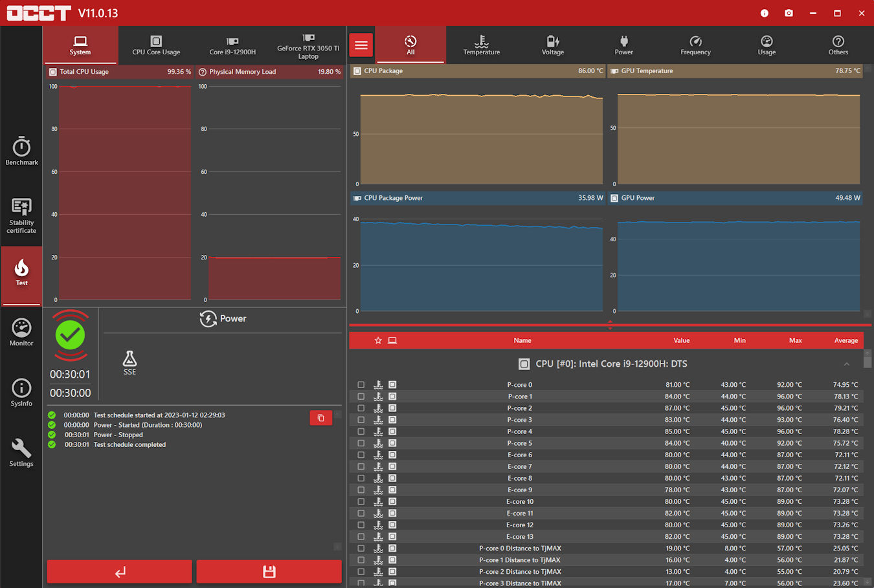Screen dimensions: 874x588
Task: Tick checkbox for P-core 2 Distance to TjMAX
Action: click(361, 572)
